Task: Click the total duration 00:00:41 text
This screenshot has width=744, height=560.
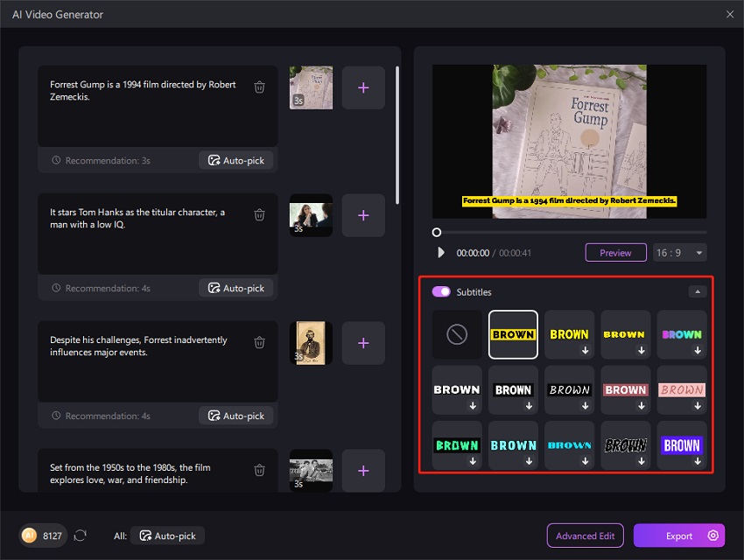Action: (x=515, y=253)
